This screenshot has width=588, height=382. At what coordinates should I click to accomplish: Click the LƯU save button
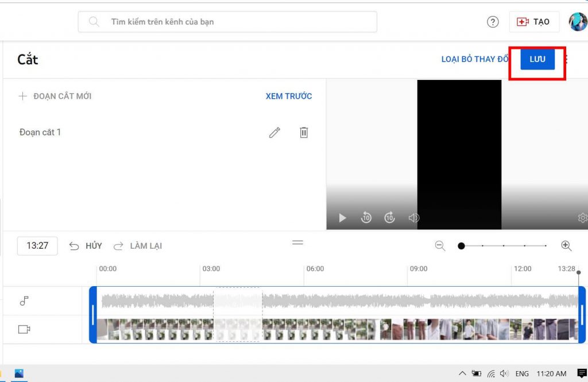pos(536,59)
